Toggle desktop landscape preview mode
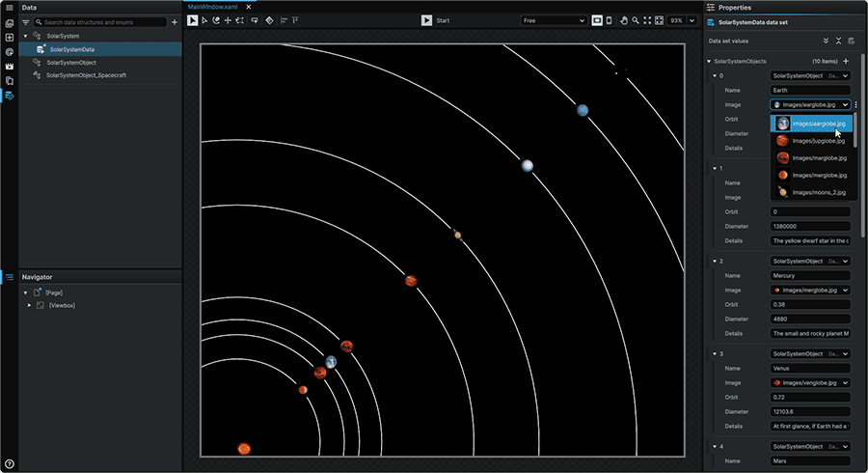Viewport: 868px width, 473px height. (597, 20)
